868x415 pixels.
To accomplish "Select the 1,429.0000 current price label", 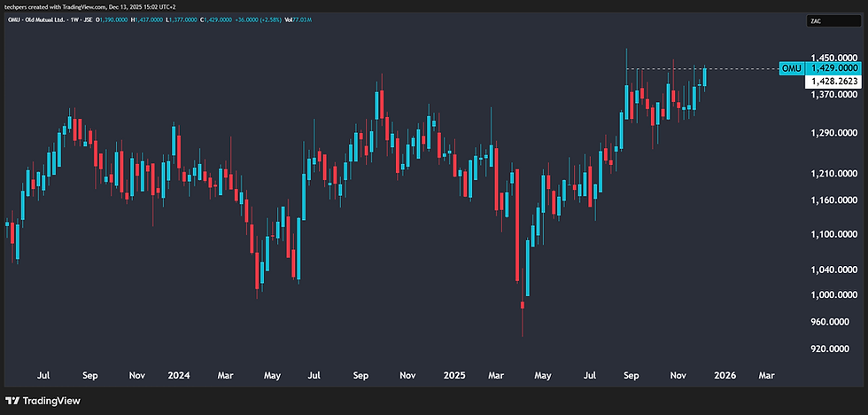I will tap(833, 68).
